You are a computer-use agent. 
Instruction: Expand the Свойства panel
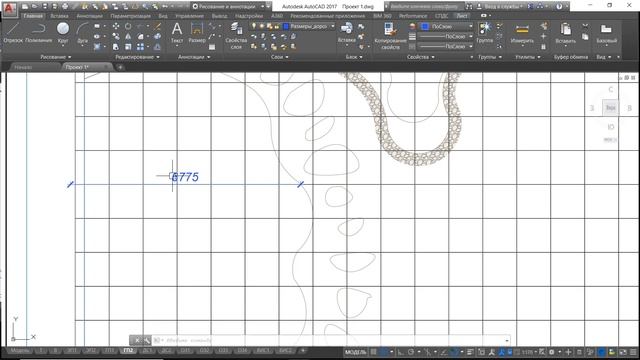coord(420,57)
